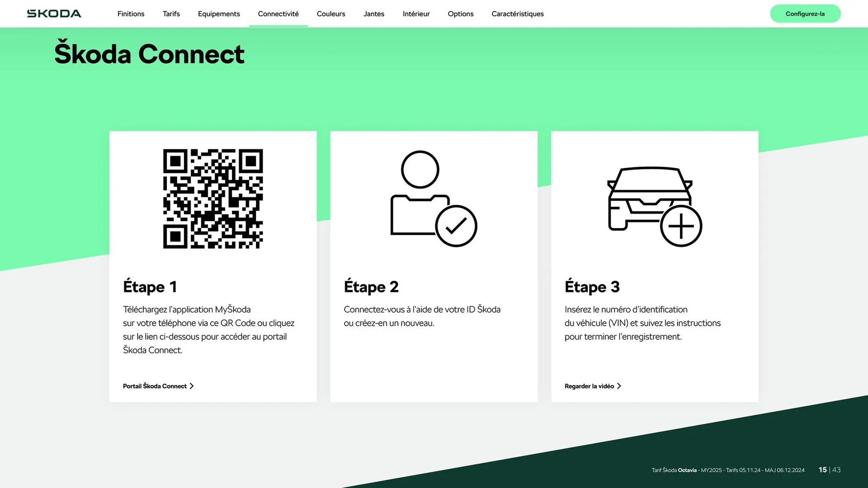Screen dimensions: 868x488
Task: Select the Connectivité tab
Action: point(278,14)
